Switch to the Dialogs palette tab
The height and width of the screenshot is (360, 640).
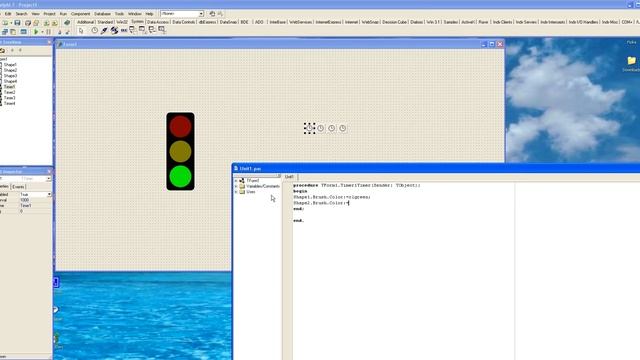tap(416, 22)
